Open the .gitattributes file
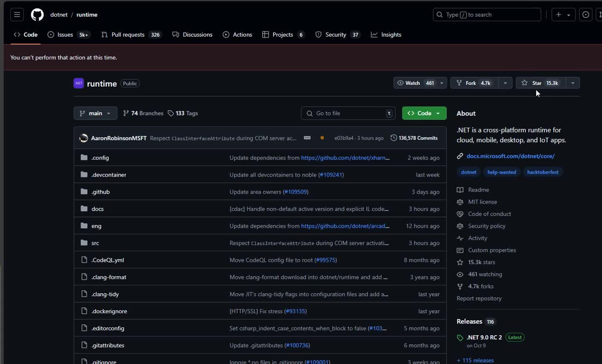 pos(108,346)
